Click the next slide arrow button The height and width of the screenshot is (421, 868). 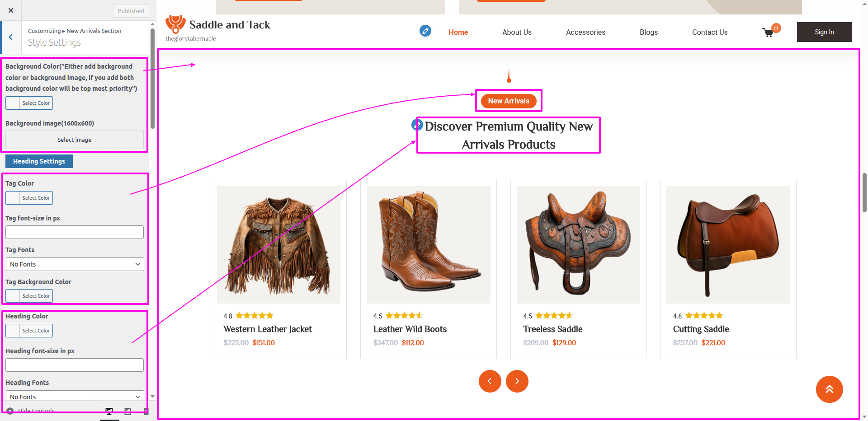(x=517, y=381)
